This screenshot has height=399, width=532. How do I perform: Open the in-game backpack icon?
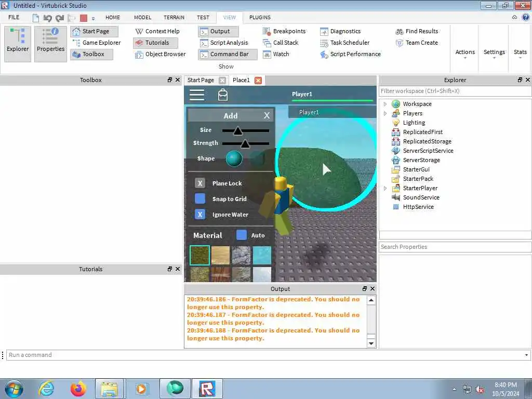click(x=223, y=95)
